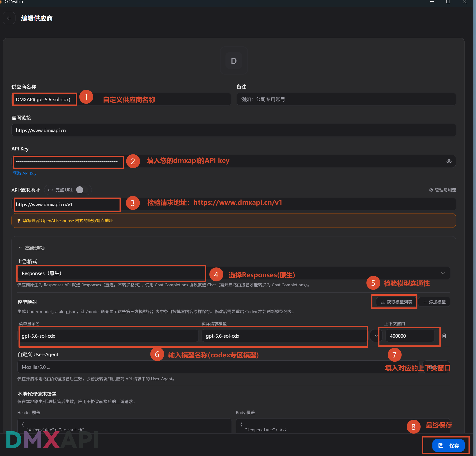Edit the 官网链接 https://www.dmxapi.cn field
Image resolution: width=476 pixels, height=456 pixels.
point(234,130)
